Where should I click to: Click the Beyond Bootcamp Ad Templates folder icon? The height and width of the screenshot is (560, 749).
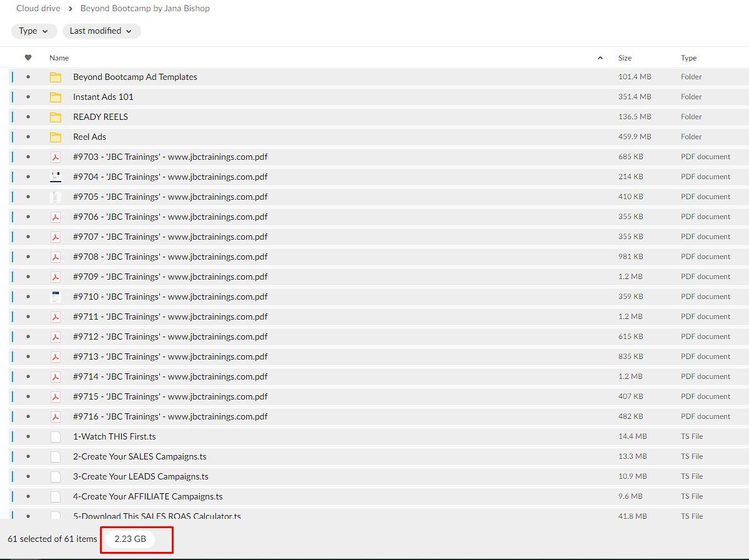pos(56,77)
